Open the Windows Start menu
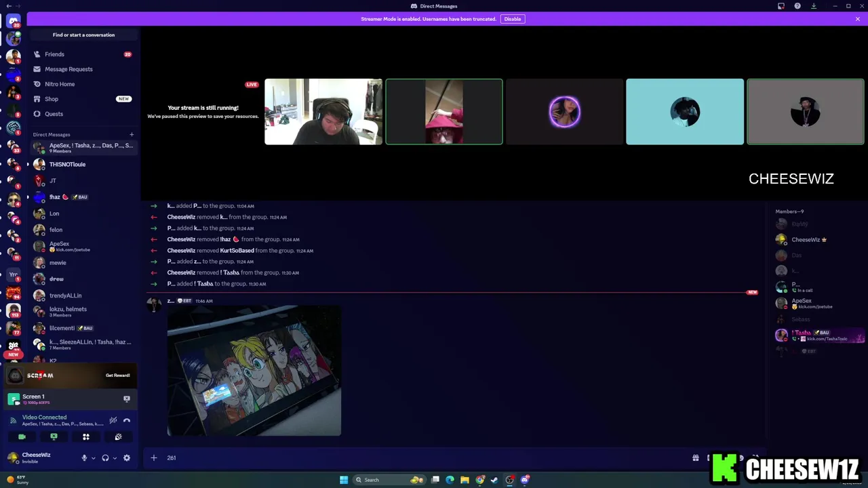 coord(344,480)
